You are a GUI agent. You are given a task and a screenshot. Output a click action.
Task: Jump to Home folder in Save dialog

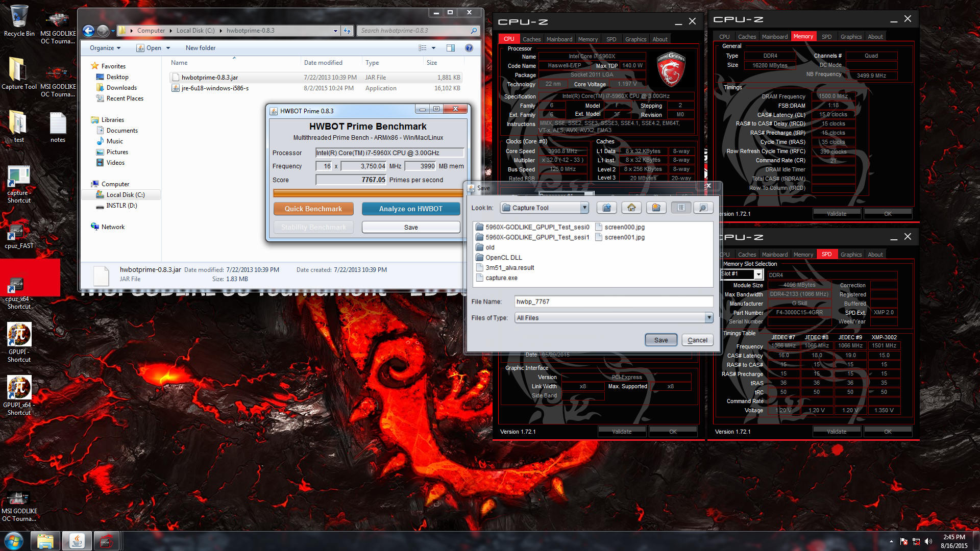click(x=631, y=208)
